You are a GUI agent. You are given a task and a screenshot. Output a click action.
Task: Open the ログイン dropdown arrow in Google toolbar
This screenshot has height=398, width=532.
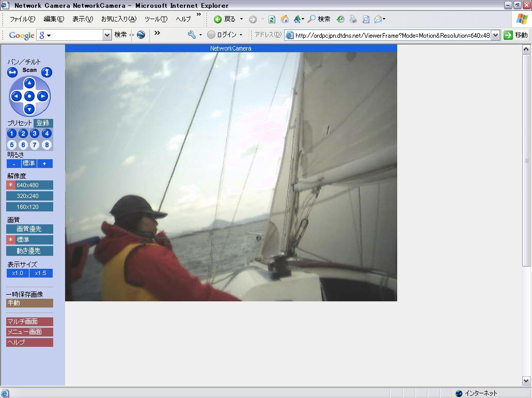tap(241, 35)
